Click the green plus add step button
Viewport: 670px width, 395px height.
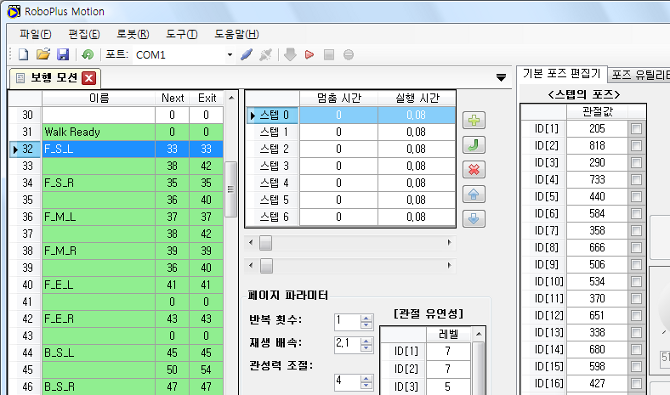[474, 120]
